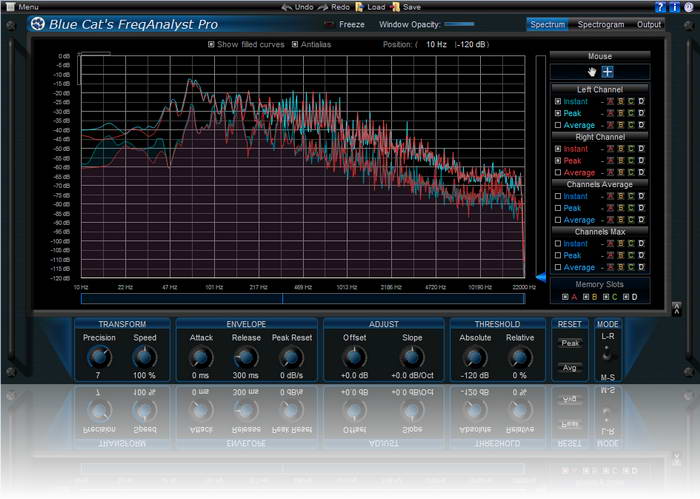This screenshot has height=499, width=700.
Task: Click the Redo arrow icon
Action: 322,7
